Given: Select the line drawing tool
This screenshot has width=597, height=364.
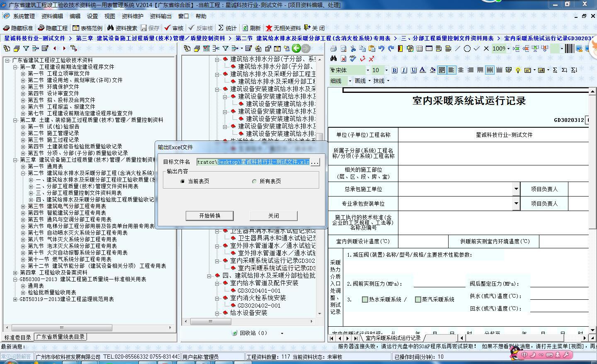Looking at the screenshot, I should pyautogui.click(x=458, y=49).
